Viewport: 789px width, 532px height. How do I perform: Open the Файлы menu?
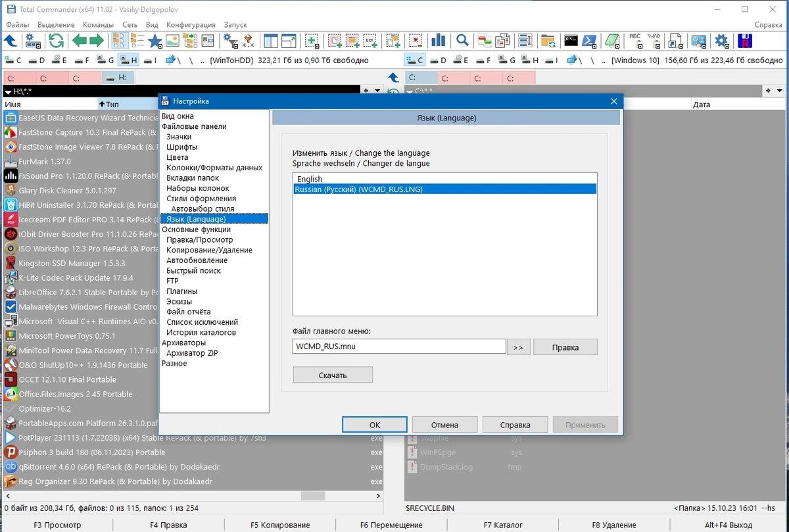pyautogui.click(x=17, y=24)
